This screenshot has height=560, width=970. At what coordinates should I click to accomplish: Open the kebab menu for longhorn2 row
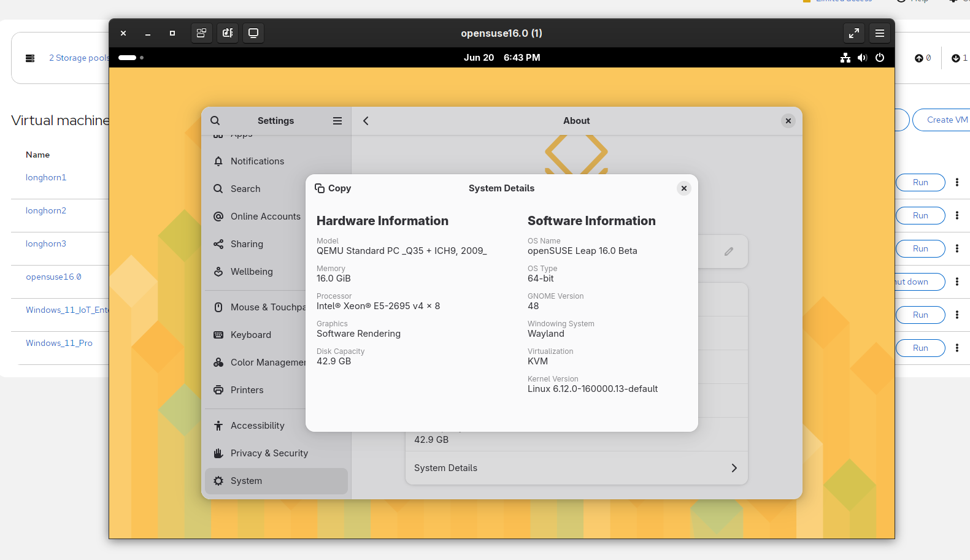957,215
